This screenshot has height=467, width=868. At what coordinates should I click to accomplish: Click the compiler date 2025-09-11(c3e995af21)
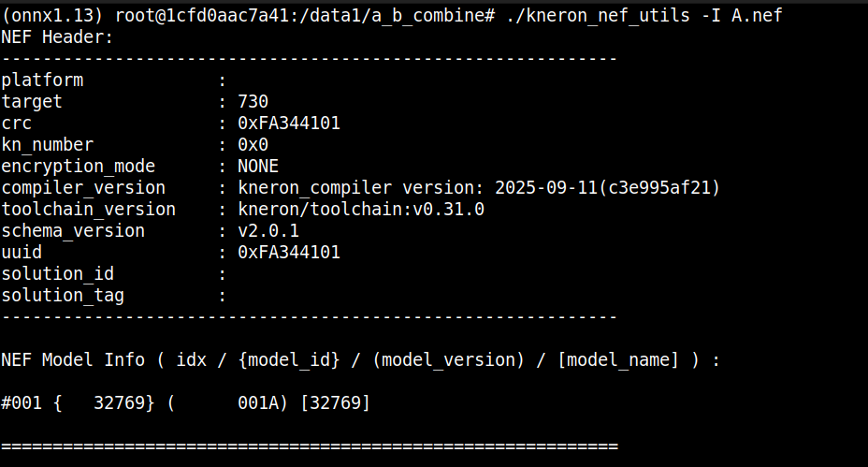click(608, 188)
